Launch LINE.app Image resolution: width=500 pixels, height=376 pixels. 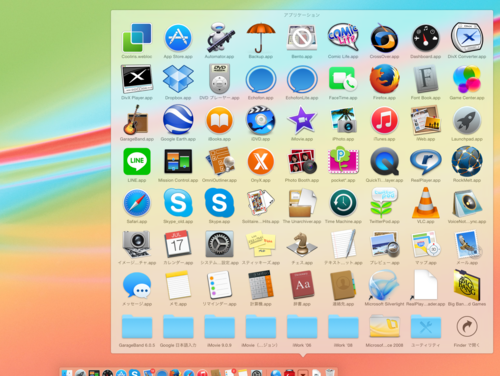click(137, 161)
